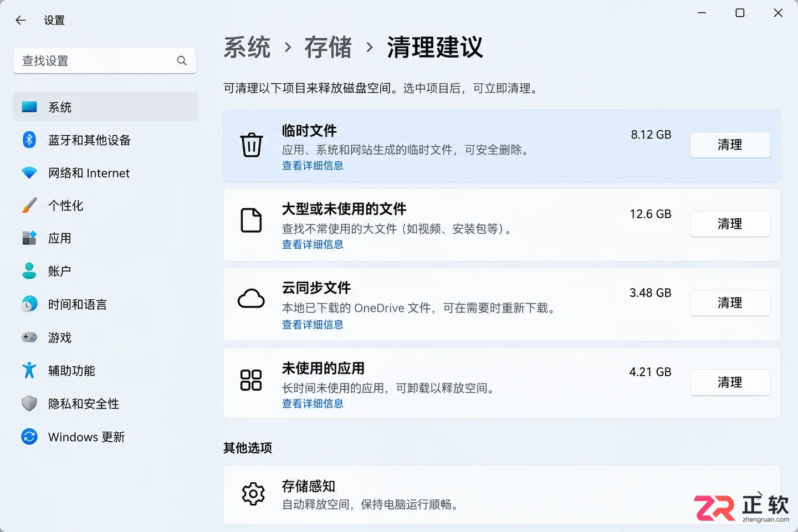Click the search magnifier icon
The height and width of the screenshot is (532, 798).
tap(182, 60)
